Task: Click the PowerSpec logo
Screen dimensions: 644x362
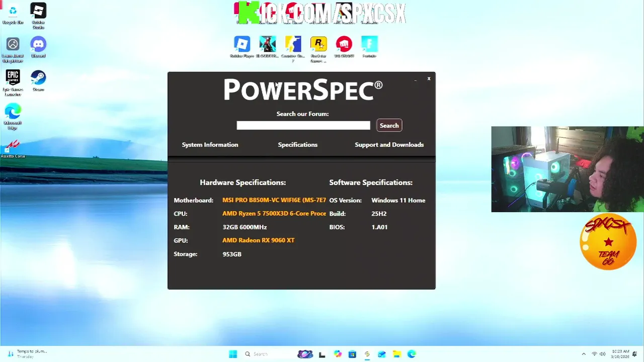Action: click(303, 90)
